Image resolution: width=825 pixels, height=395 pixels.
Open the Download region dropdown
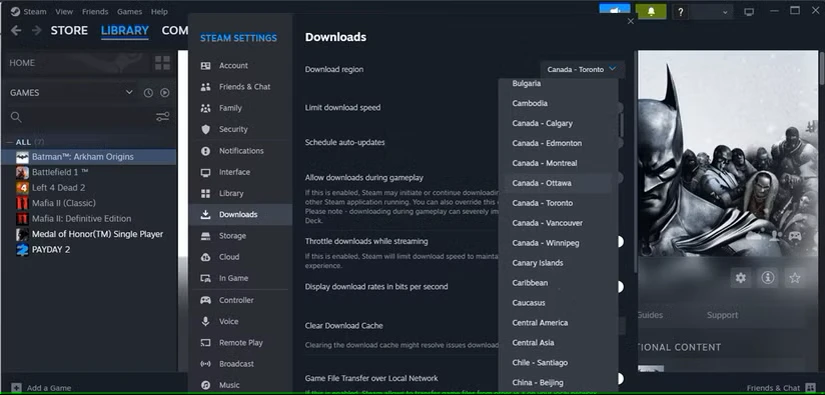[x=582, y=69]
